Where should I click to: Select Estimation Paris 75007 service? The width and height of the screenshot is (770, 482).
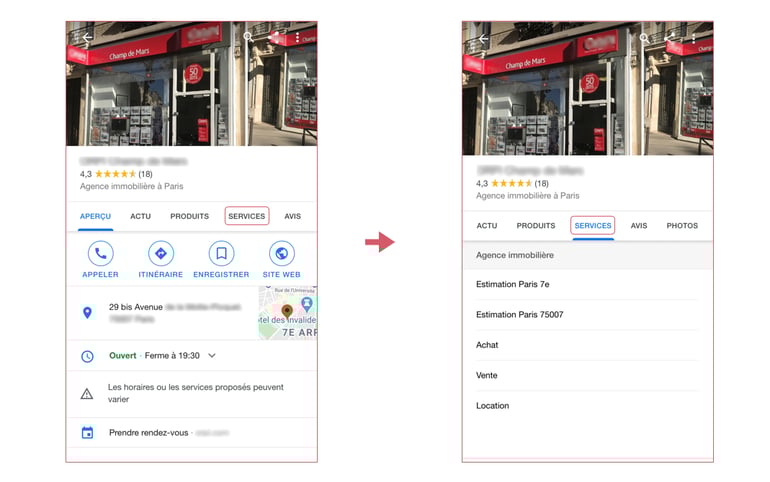587,315
